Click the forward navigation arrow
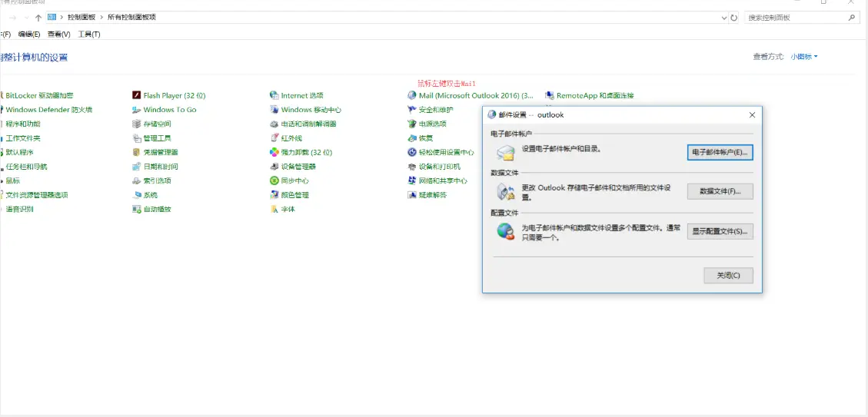 (x=13, y=18)
